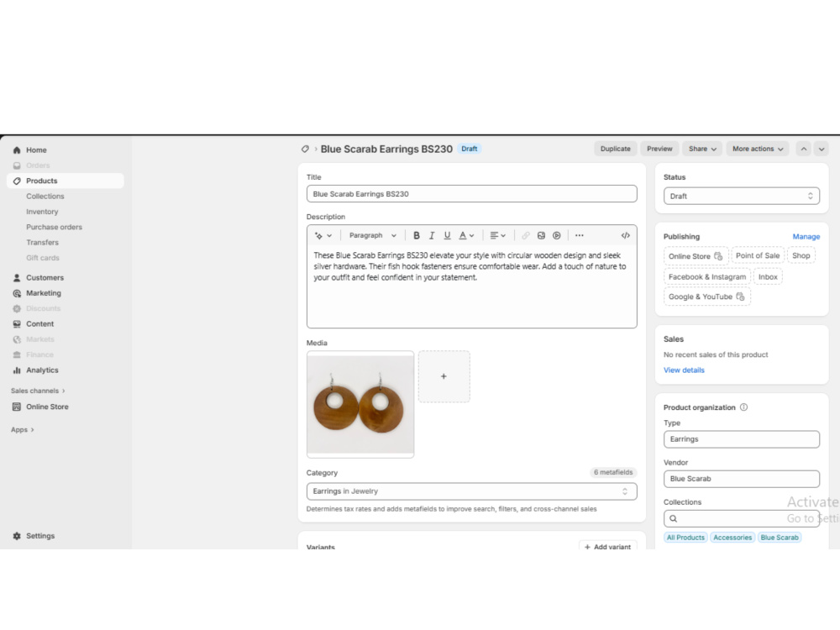Click the Google & YouTube schedule icon
Image resolution: width=840 pixels, height=630 pixels.
coord(740,297)
